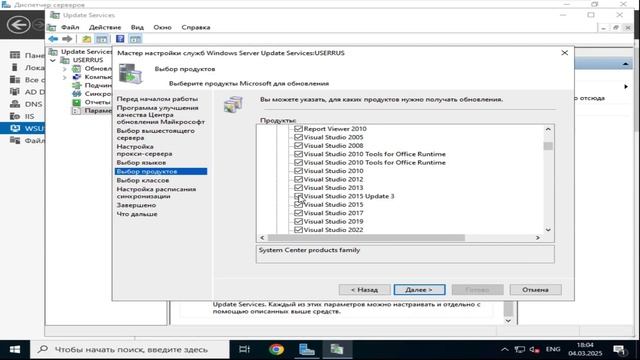Uncheck Visual Studio 2019
This screenshot has height=360, width=640.
tap(298, 221)
